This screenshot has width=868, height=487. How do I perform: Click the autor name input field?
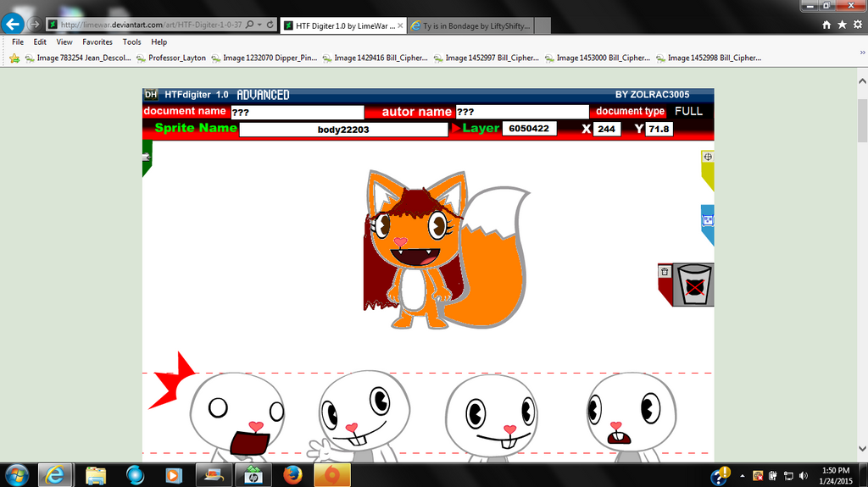click(x=522, y=112)
